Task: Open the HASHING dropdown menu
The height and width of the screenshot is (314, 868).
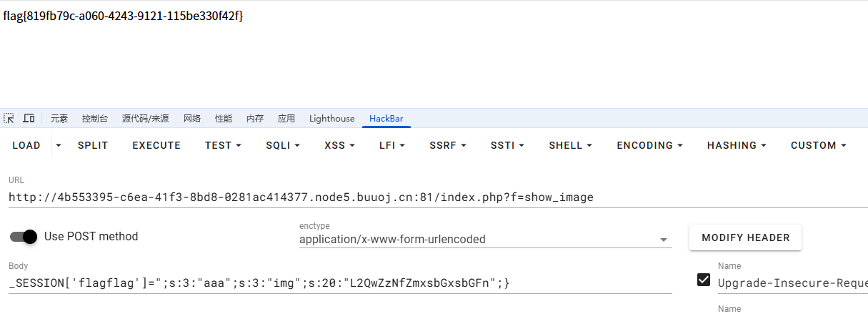Action: [737, 145]
